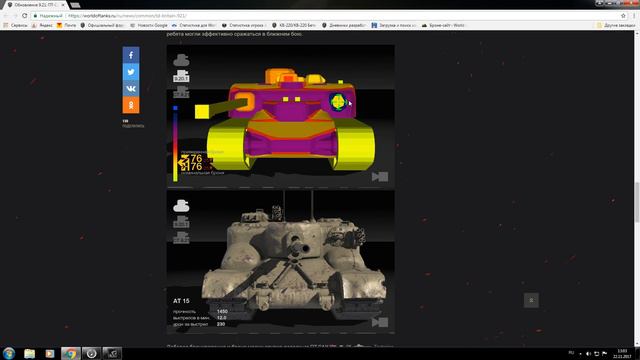Share the article via VK
640x360 pixels.
pyautogui.click(x=131, y=89)
